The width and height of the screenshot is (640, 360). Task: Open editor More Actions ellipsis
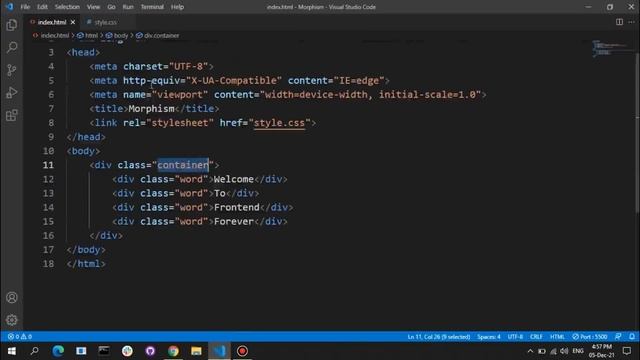(631, 22)
